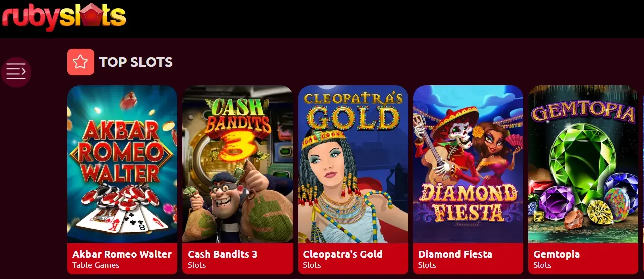Image resolution: width=644 pixels, height=279 pixels.
Task: Open Gemtopia game artwork
Action: (583, 164)
